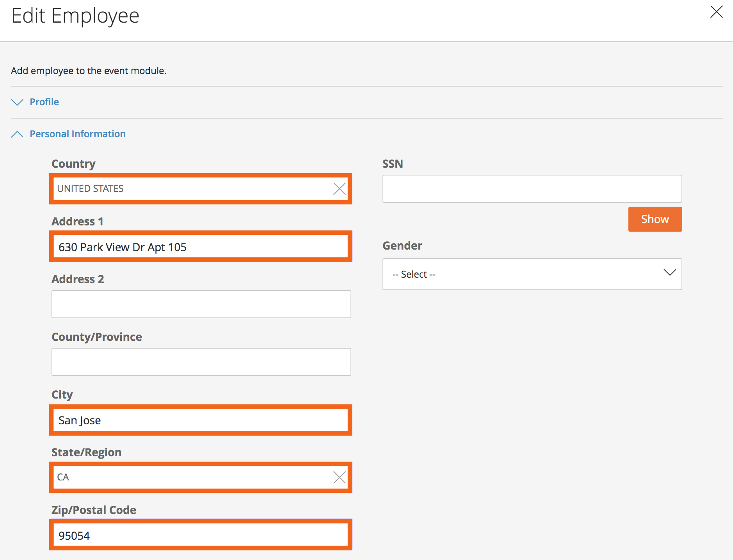Click the 'Add employee to the event module.' text
Viewport: 733px width, 560px height.
tap(89, 71)
